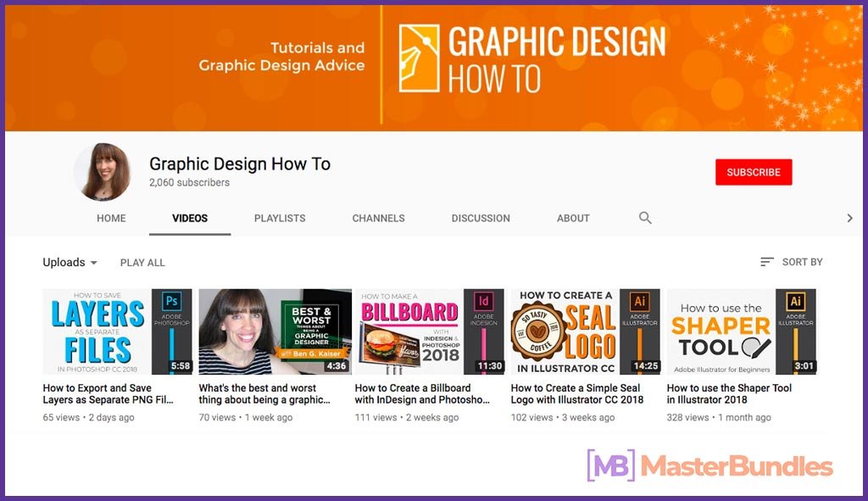Click the 3:01 duration badge

[x=804, y=366]
